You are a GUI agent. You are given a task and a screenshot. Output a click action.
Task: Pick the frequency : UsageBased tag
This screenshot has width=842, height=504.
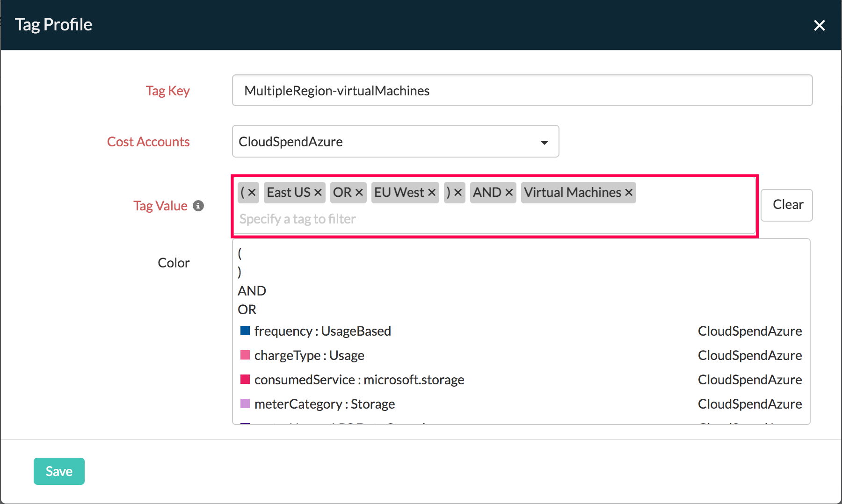tap(322, 331)
